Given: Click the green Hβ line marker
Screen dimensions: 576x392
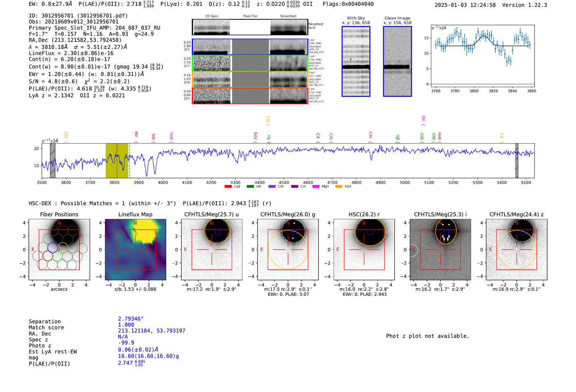Looking at the screenshot, I should [x=398, y=138].
